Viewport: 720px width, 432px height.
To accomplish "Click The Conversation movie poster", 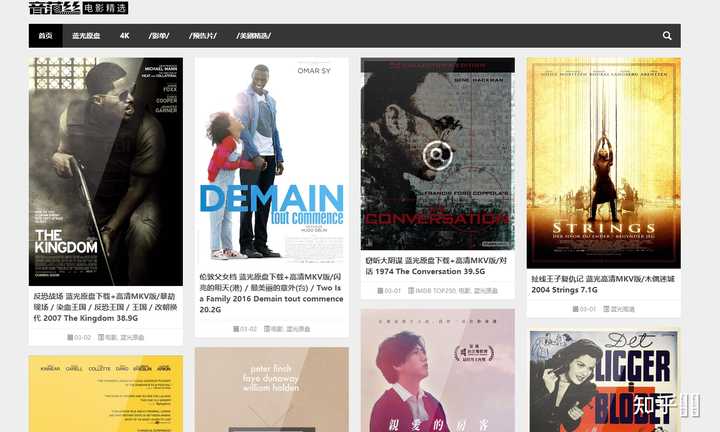I will pyautogui.click(x=438, y=154).
